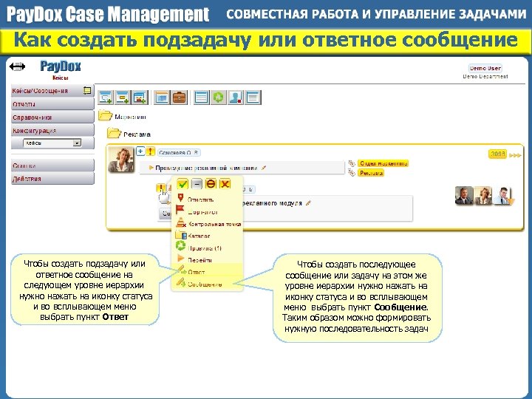Click the triple-arrow icon next to 3098
Viewport: 532px width, 399px height.
(x=515, y=155)
